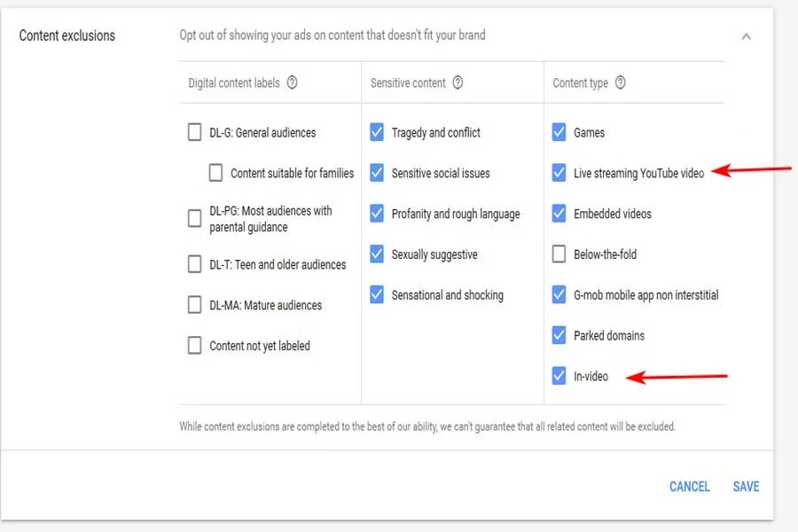Untick Profanity and rough language
Screen dimensions: 798x532
(x=377, y=214)
